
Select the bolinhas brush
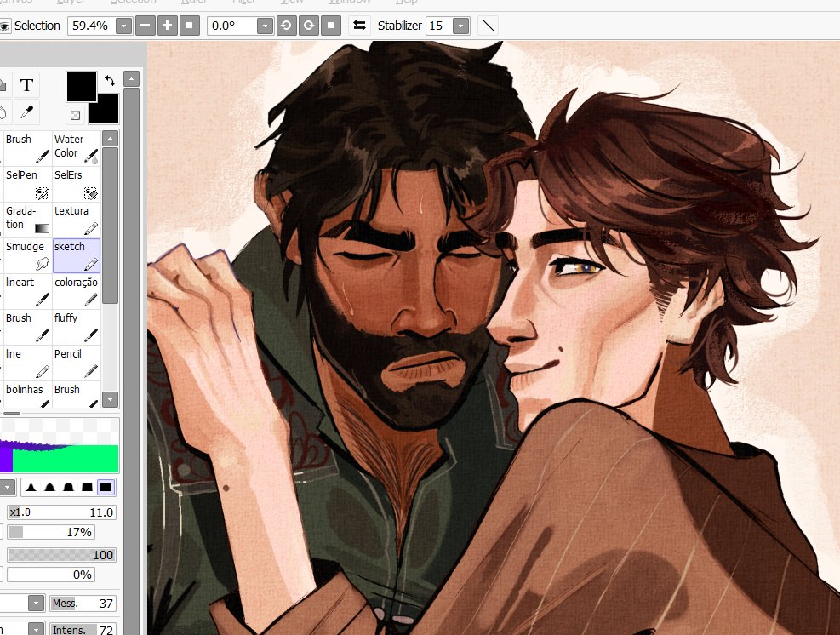coord(26,394)
